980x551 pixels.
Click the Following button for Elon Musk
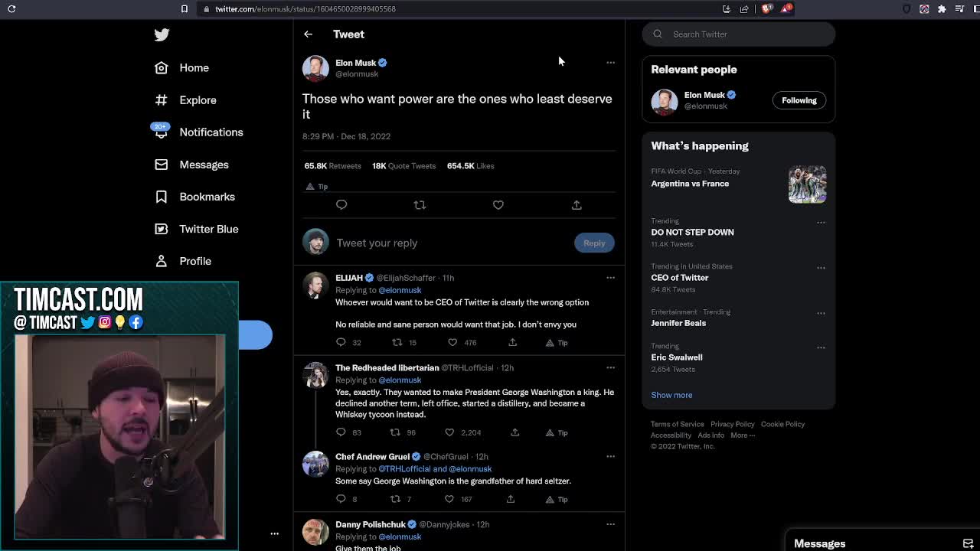[x=799, y=100]
